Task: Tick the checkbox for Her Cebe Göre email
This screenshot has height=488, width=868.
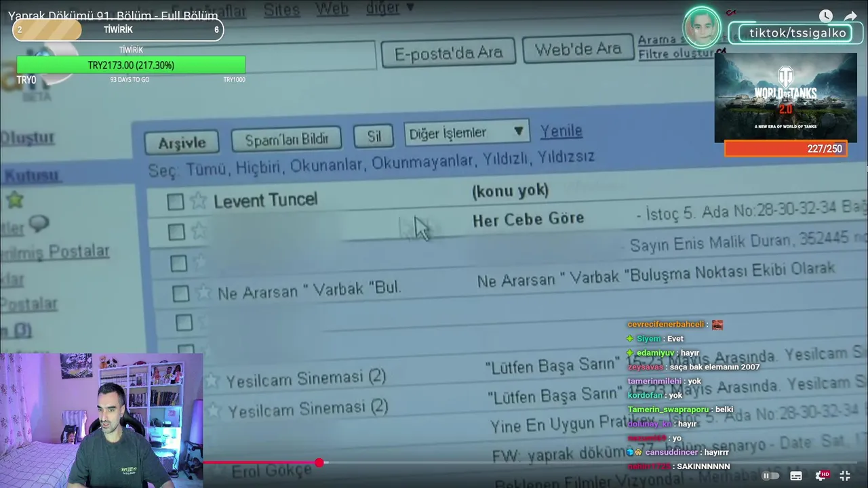Action: (x=176, y=232)
